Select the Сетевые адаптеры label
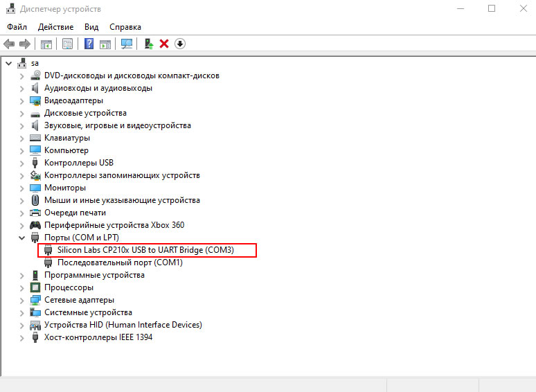The height and width of the screenshot is (392, 536). tap(79, 300)
